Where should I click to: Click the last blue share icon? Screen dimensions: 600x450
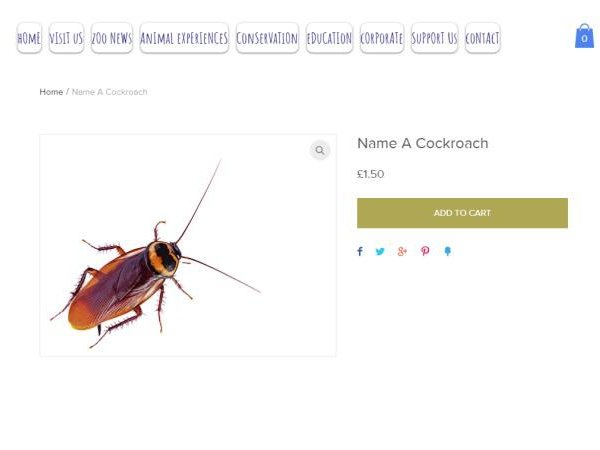pyautogui.click(x=448, y=251)
